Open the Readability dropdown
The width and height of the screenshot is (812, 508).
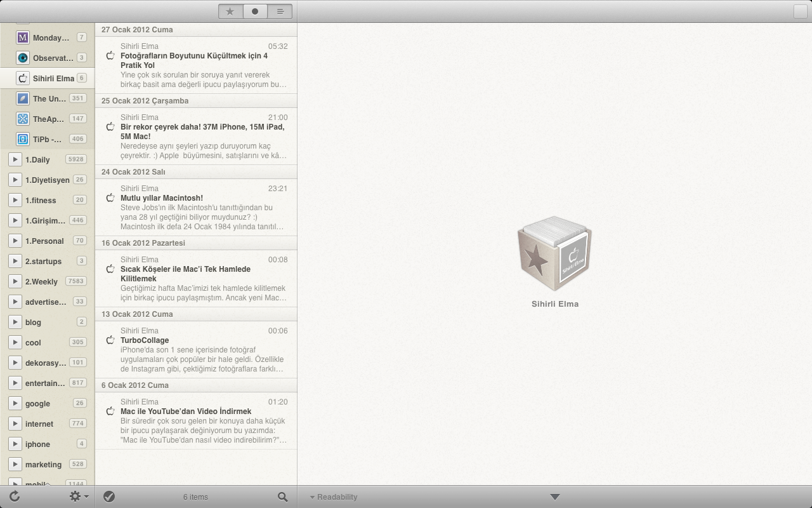point(334,497)
